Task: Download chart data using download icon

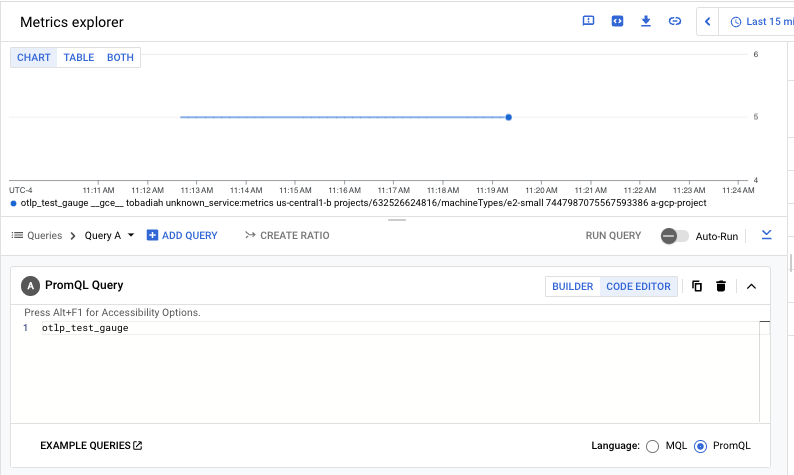Action: coord(646,21)
